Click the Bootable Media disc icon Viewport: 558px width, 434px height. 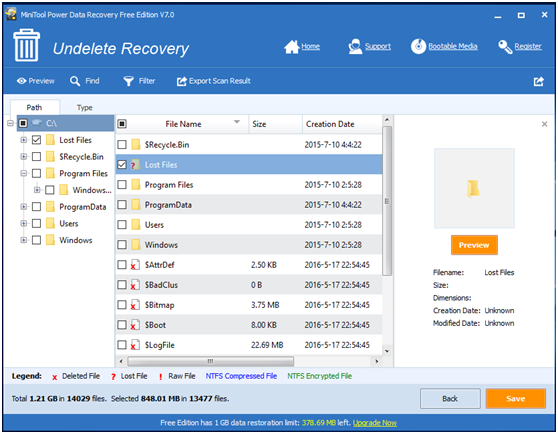pos(418,46)
